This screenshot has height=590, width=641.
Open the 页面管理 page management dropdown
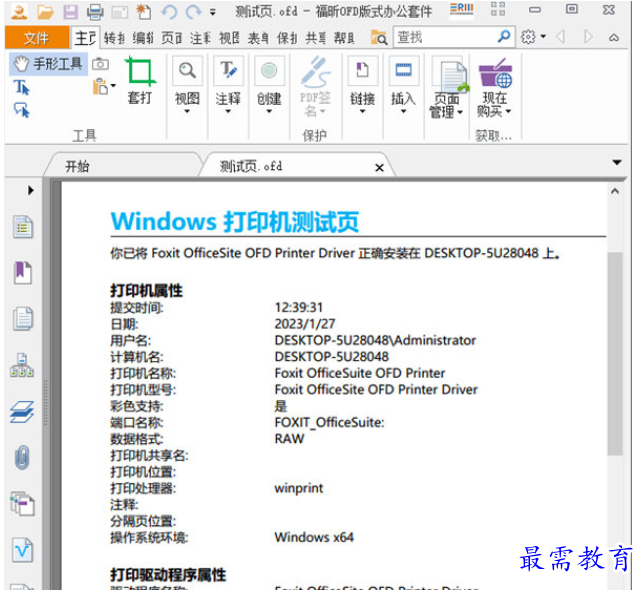(x=446, y=87)
